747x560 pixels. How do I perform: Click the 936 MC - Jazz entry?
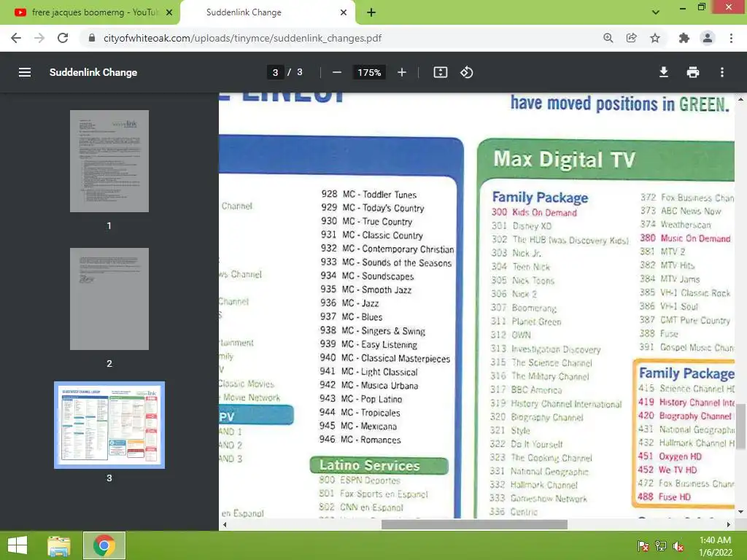349,303
